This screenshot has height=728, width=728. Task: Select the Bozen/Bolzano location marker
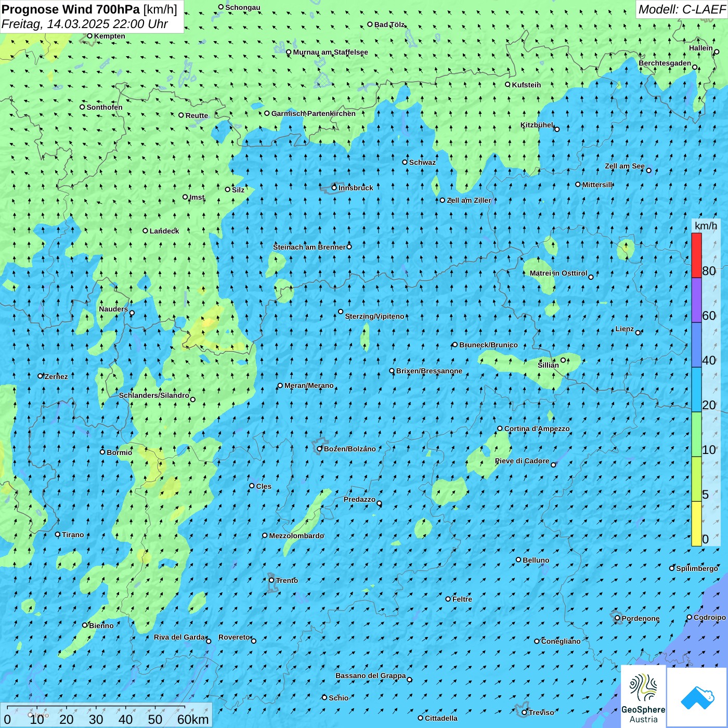click(319, 449)
